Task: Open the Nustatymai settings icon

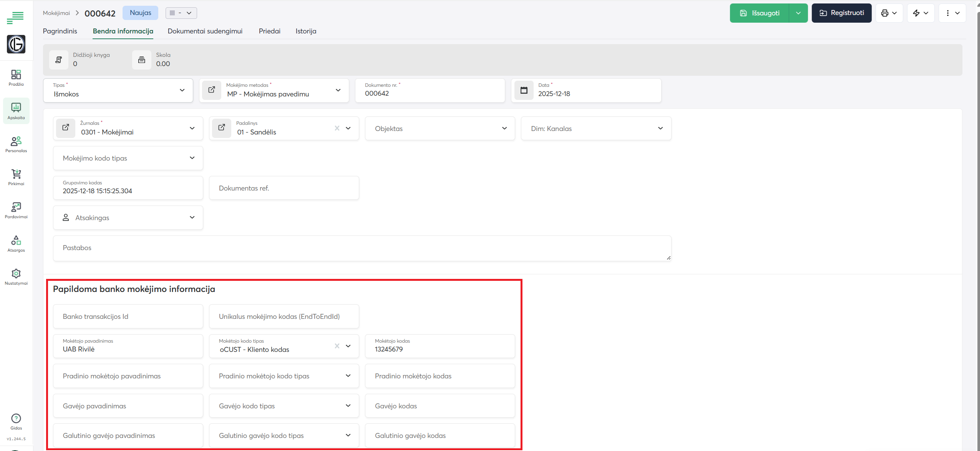Action: click(x=16, y=277)
